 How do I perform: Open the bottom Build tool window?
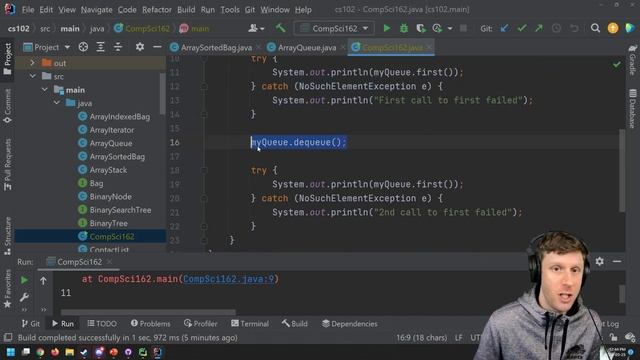click(x=294, y=324)
